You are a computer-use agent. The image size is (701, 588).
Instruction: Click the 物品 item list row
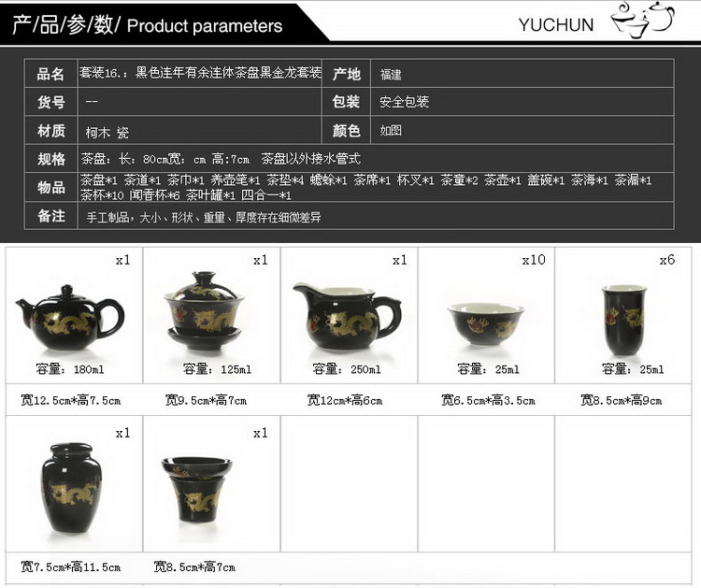click(349, 187)
